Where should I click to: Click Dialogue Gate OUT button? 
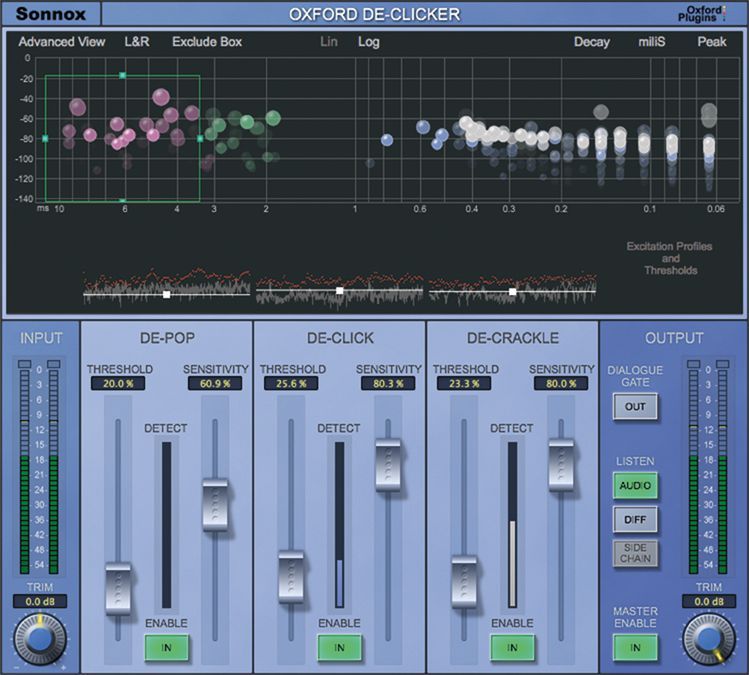(635, 406)
